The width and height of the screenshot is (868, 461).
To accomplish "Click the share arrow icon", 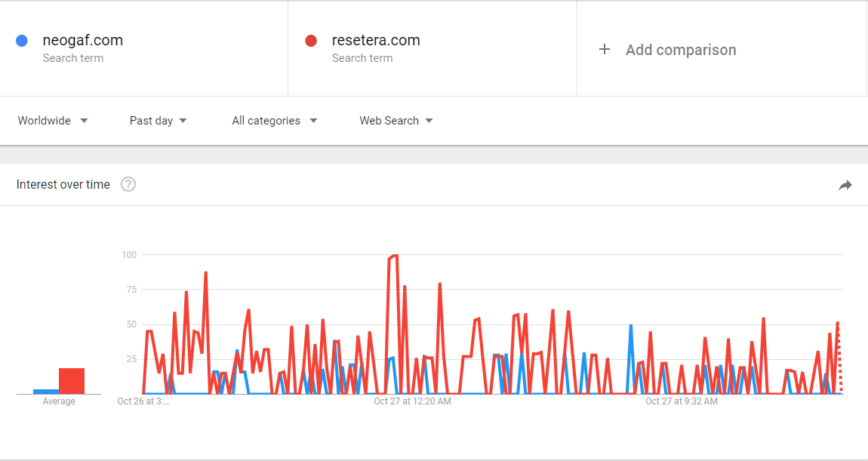I will [845, 185].
